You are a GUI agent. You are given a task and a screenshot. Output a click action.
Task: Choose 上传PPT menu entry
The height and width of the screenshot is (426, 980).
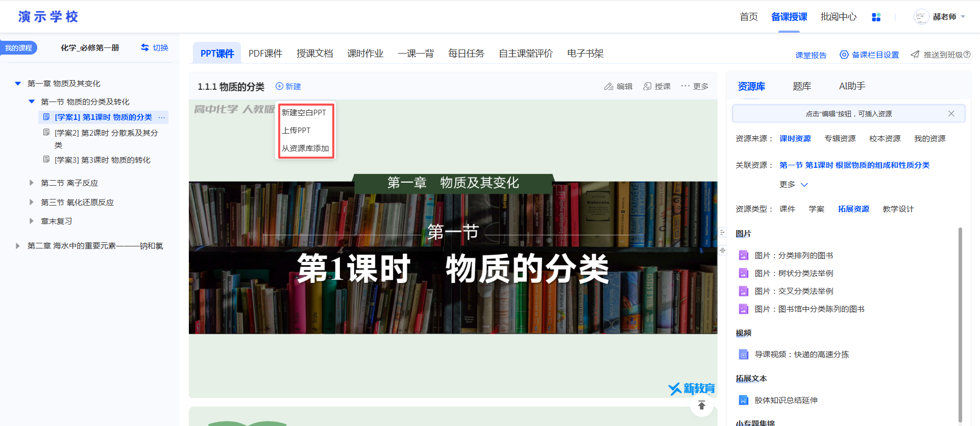[297, 131]
